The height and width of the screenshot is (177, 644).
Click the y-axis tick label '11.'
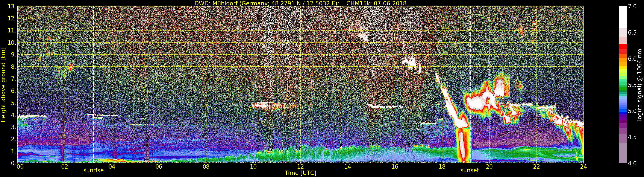(12, 31)
